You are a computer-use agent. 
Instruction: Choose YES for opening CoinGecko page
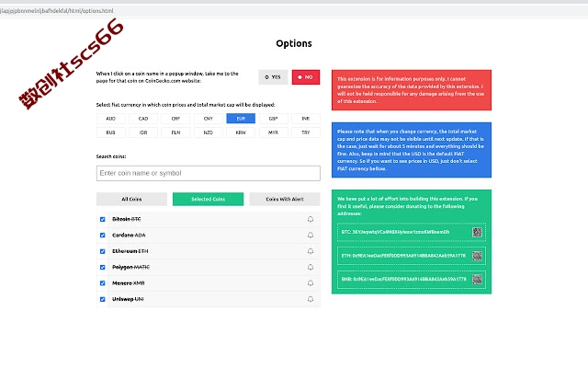[x=273, y=77]
